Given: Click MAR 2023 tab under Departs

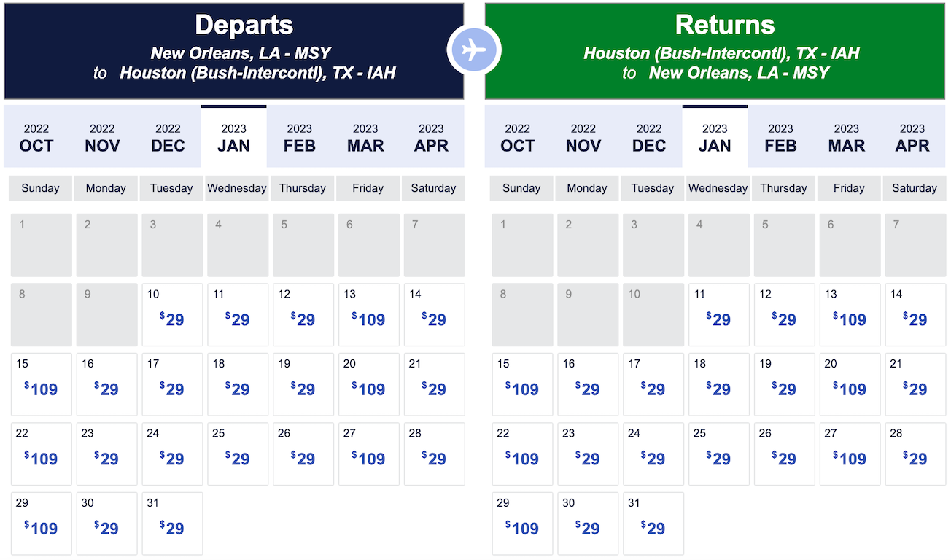Looking at the screenshot, I should 365,137.
